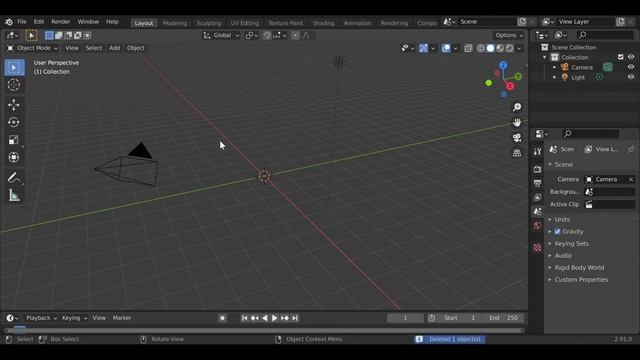Open the Tool properties tab
Screen dimensions: 640x360
click(537, 152)
